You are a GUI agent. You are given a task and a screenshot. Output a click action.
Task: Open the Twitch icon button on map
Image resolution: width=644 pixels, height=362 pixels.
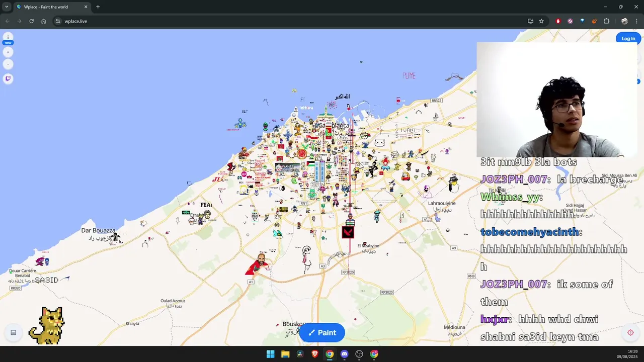[8, 78]
